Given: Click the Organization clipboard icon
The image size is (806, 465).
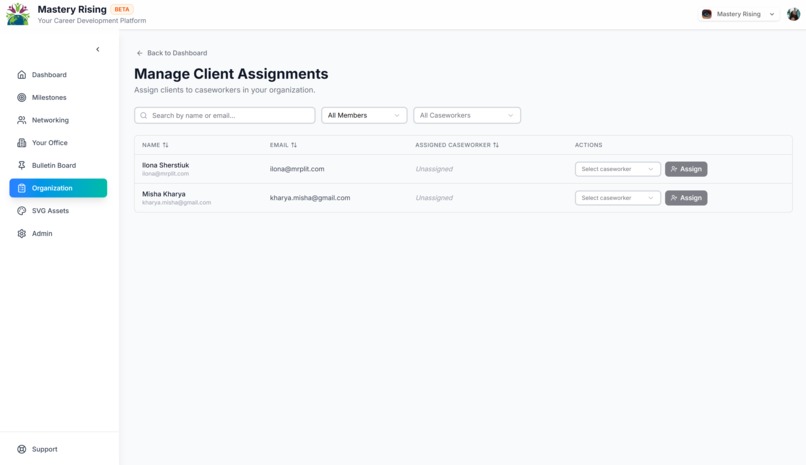Looking at the screenshot, I should [22, 188].
